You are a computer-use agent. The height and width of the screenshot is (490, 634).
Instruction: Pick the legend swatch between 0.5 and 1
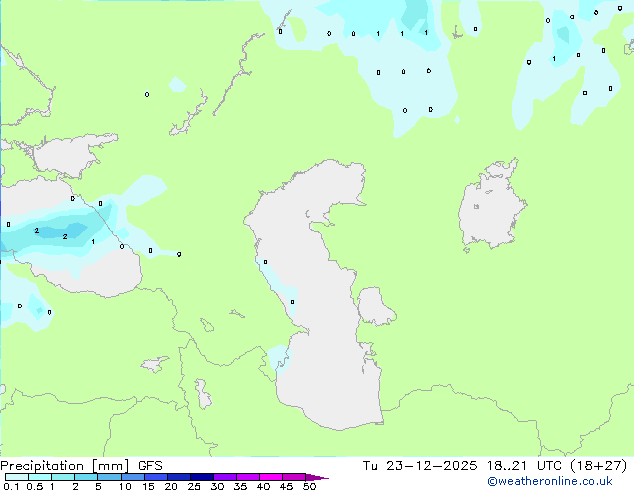[x=40, y=477]
